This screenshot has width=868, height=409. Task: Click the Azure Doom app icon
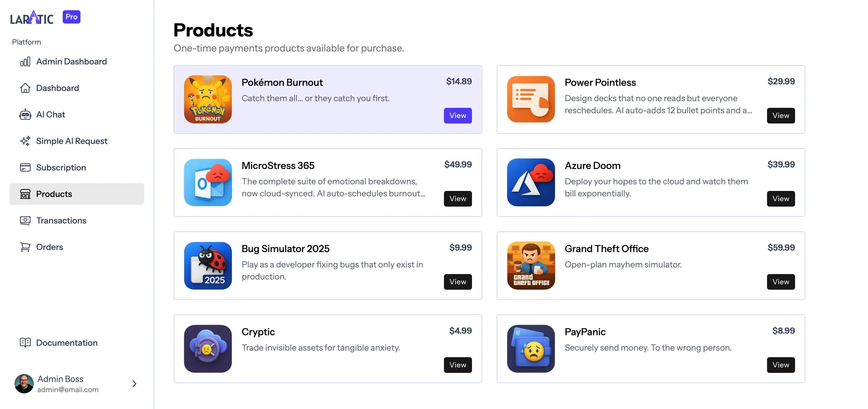point(530,182)
